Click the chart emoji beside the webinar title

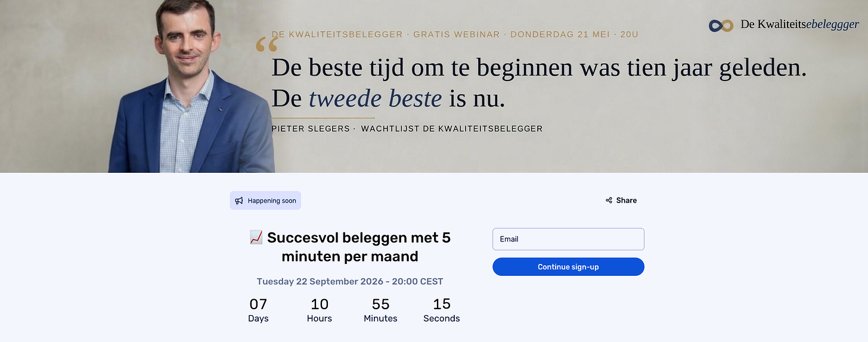click(256, 238)
